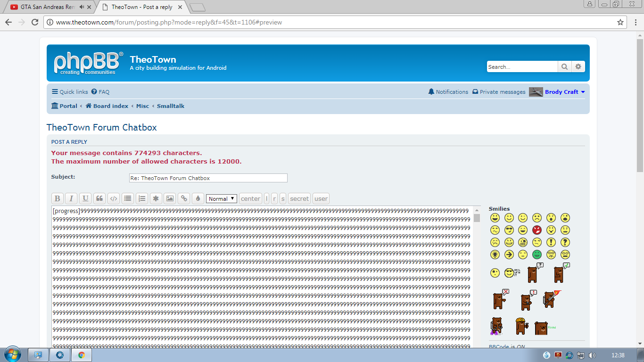Click the 's' BBCode button
644x362 pixels.
click(283, 198)
